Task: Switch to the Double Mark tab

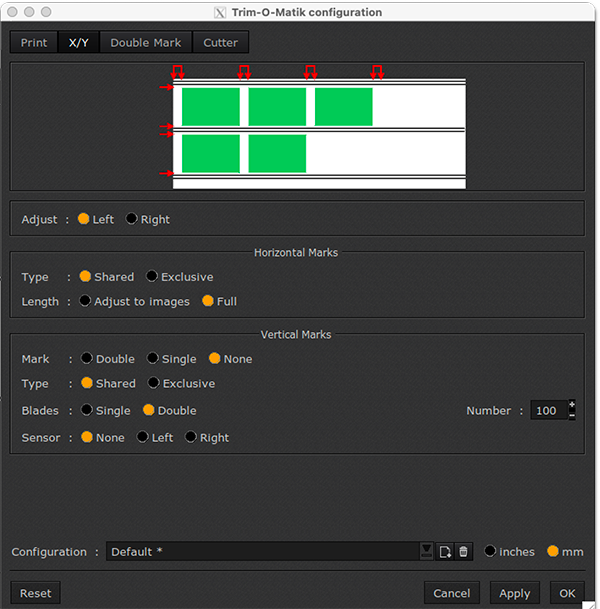Action: pyautogui.click(x=146, y=43)
